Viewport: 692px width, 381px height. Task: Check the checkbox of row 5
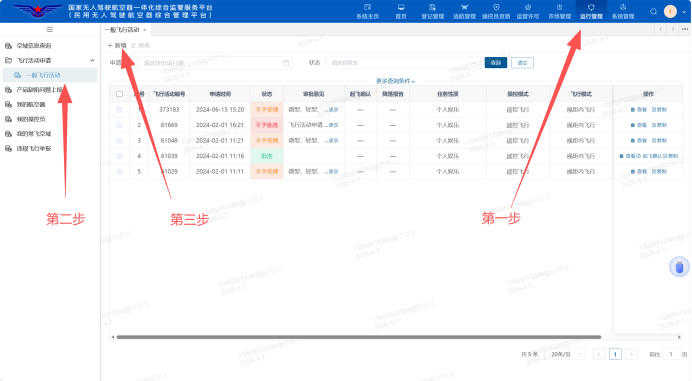pyautogui.click(x=119, y=171)
